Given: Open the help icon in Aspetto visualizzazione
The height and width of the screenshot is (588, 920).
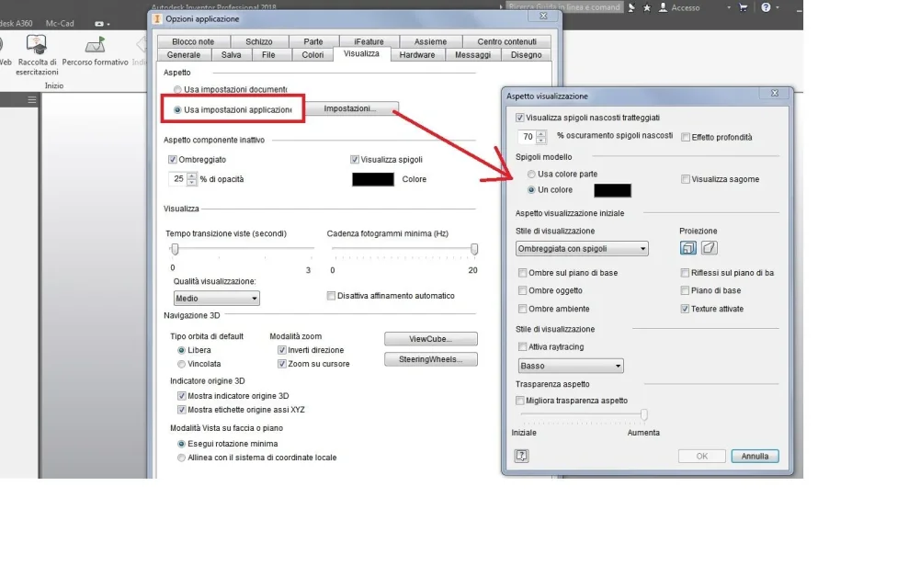Looking at the screenshot, I should [x=521, y=456].
